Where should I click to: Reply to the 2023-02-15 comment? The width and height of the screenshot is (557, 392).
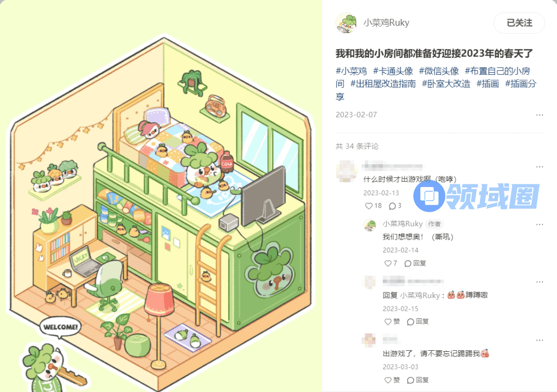point(418,321)
